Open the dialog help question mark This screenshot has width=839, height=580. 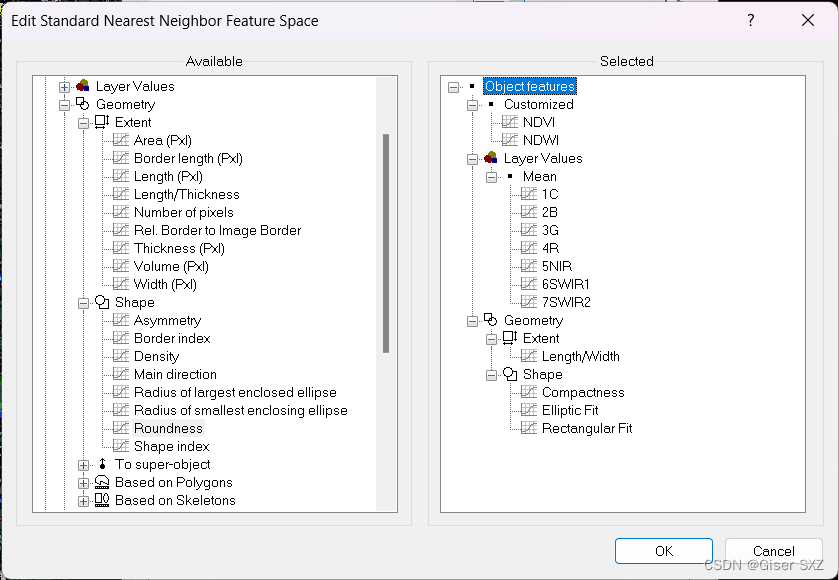(751, 20)
